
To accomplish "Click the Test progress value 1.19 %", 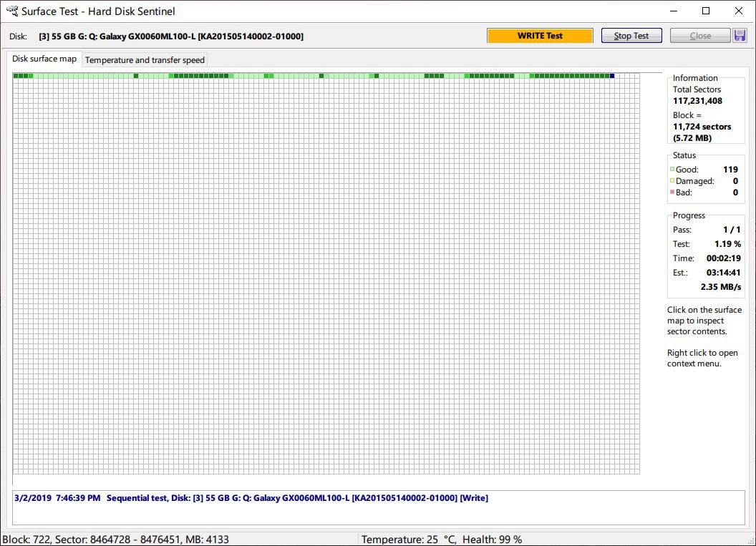I will (727, 244).
